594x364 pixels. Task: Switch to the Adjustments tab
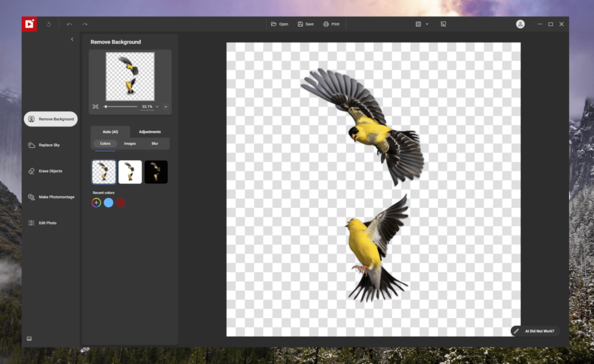click(x=150, y=131)
